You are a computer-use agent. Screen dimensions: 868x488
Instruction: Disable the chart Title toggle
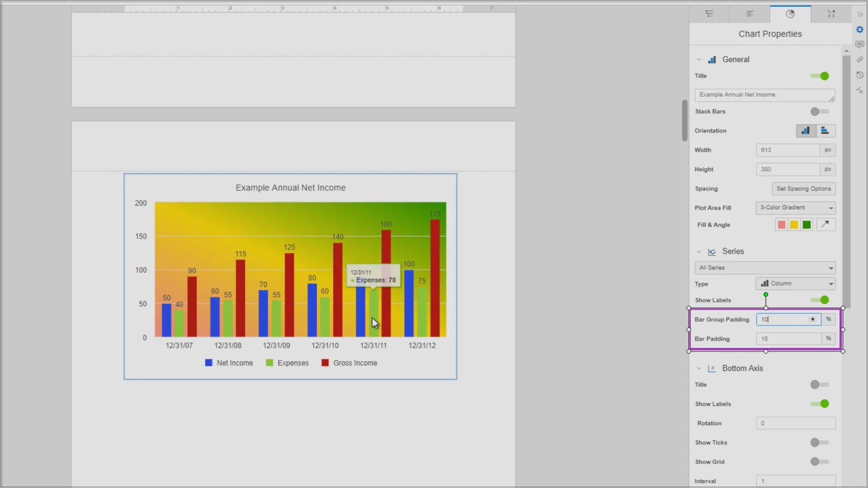pyautogui.click(x=820, y=76)
